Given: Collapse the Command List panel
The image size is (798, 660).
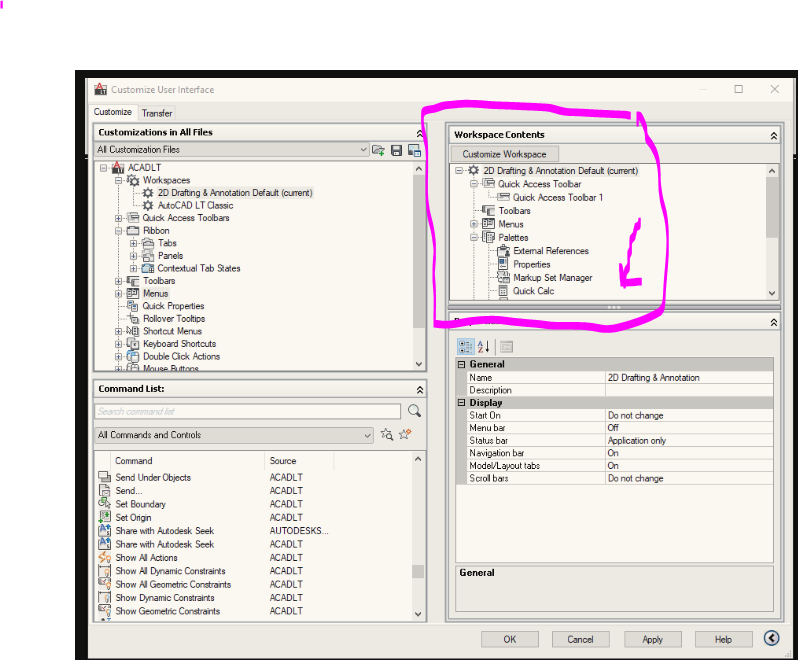Looking at the screenshot, I should click(x=419, y=390).
